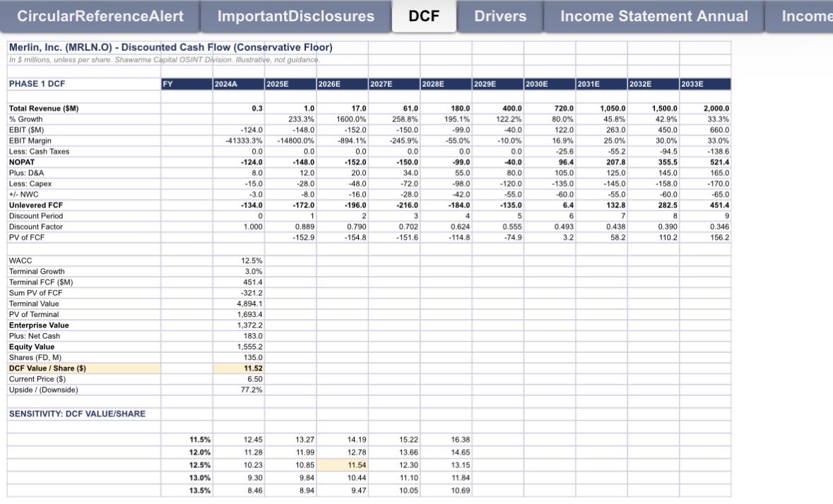The width and height of the screenshot is (833, 504).
Task: Select the 2031E column header
Action: [x=601, y=84]
